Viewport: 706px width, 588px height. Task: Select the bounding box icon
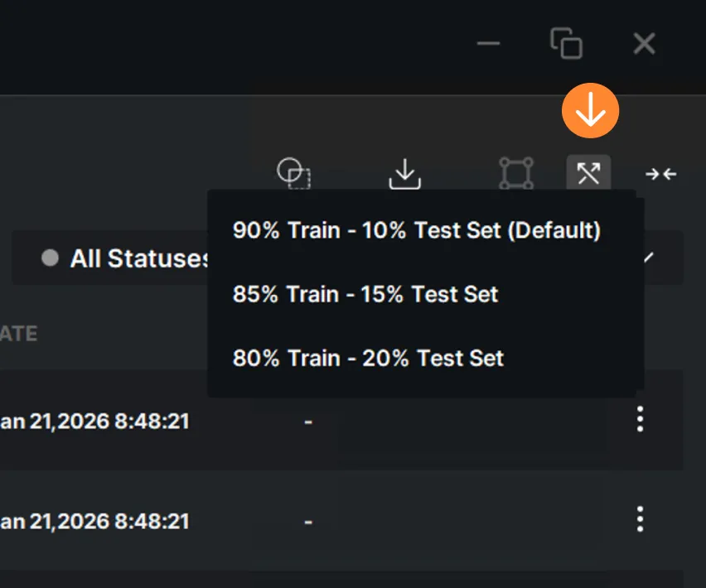(516, 173)
